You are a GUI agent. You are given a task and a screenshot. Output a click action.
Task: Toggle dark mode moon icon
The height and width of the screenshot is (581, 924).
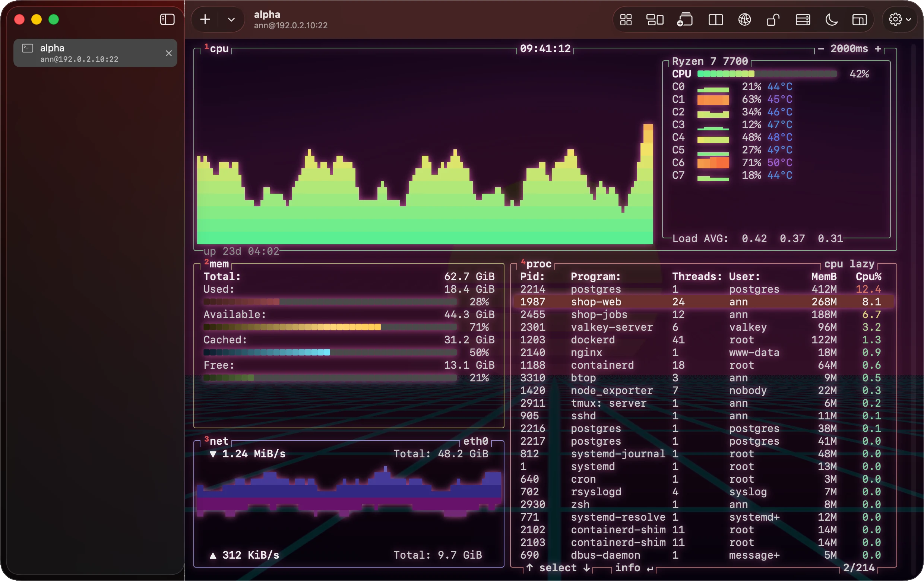tap(831, 20)
